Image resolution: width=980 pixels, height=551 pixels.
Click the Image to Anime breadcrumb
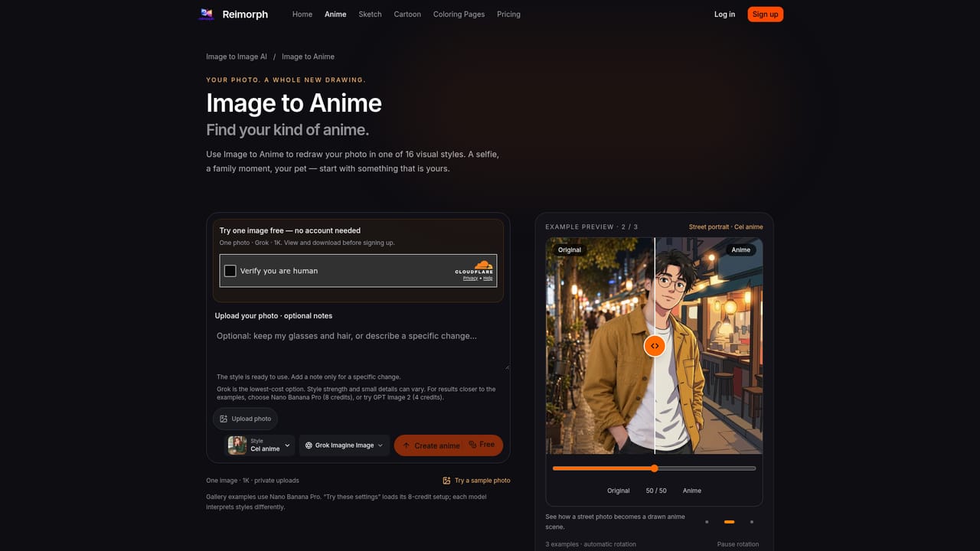pos(308,57)
